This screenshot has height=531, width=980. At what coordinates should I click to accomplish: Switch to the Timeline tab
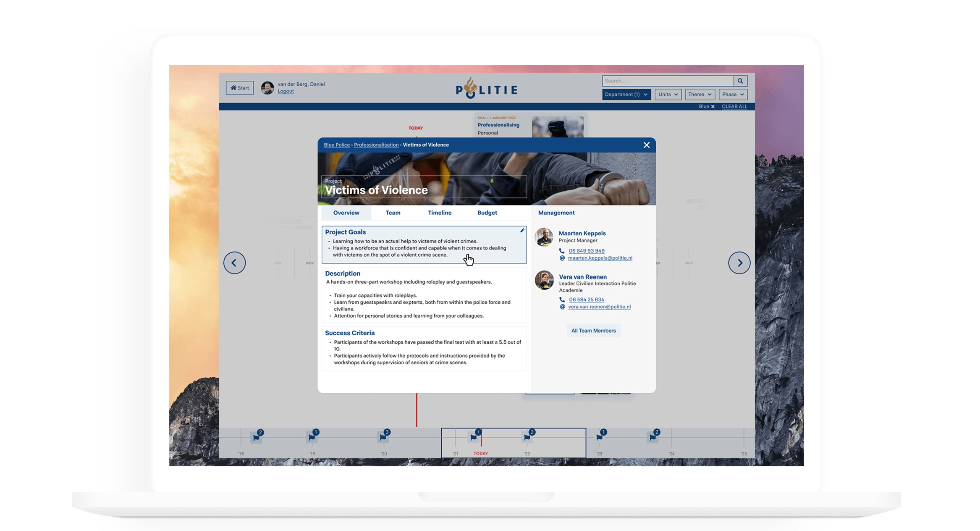coord(440,213)
